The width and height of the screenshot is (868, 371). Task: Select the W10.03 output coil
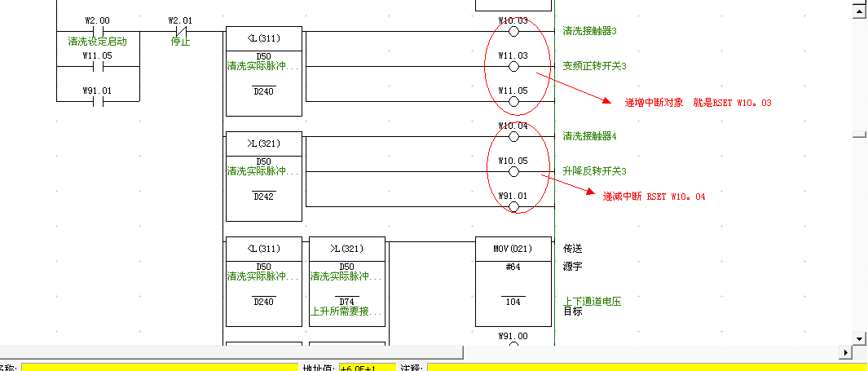point(513,32)
